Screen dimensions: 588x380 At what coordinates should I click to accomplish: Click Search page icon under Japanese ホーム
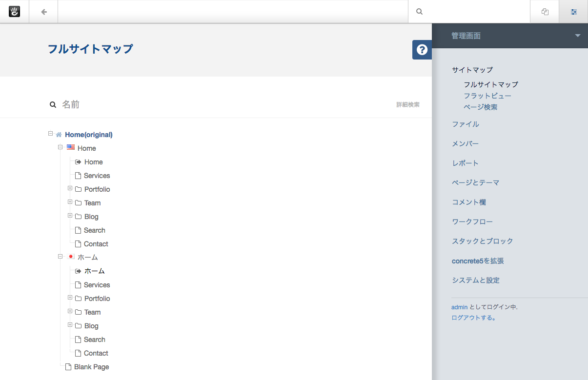78,340
